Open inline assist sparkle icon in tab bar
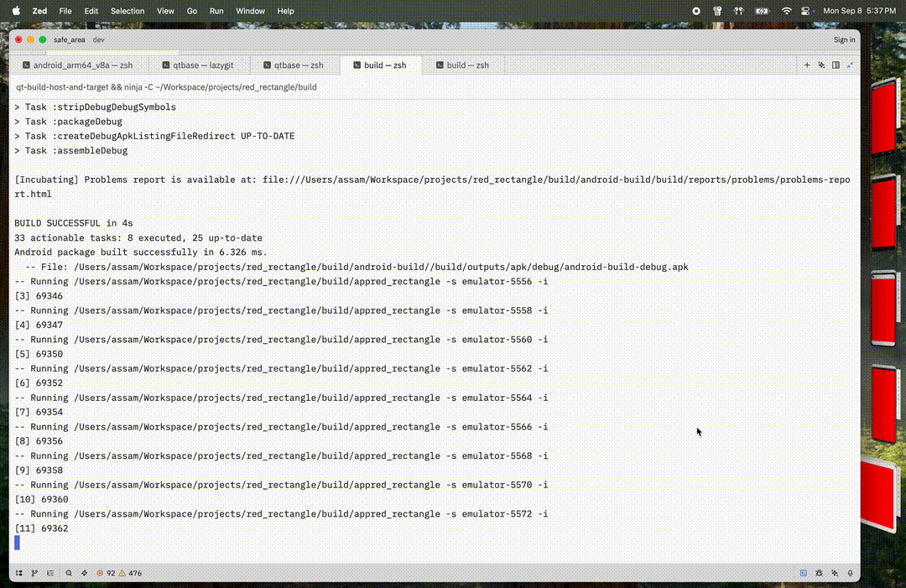Viewport: 906px width, 588px height. 821,65
